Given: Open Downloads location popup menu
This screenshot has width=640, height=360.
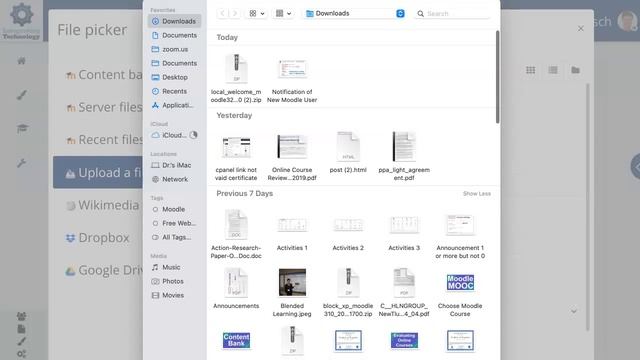Looking at the screenshot, I should 355,13.
